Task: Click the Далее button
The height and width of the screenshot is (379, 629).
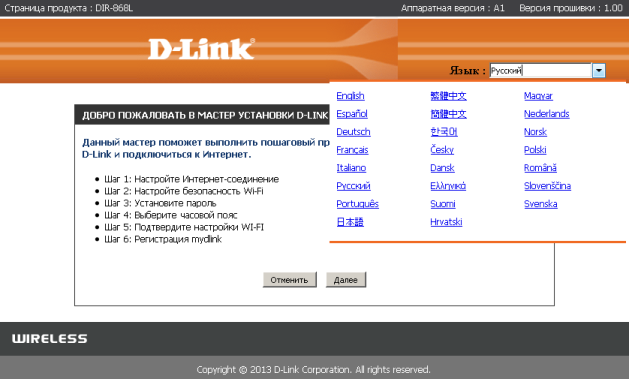Action: [x=346, y=280]
